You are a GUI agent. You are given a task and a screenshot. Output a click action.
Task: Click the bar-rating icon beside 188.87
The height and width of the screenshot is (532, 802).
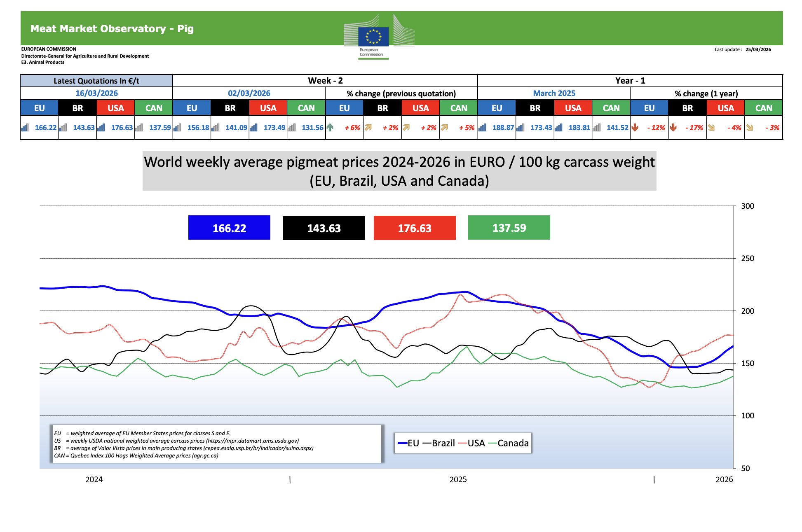coord(482,128)
